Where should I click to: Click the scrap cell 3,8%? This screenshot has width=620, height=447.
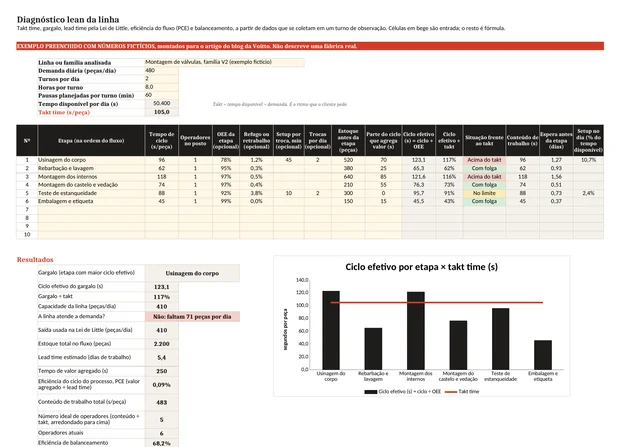click(256, 193)
